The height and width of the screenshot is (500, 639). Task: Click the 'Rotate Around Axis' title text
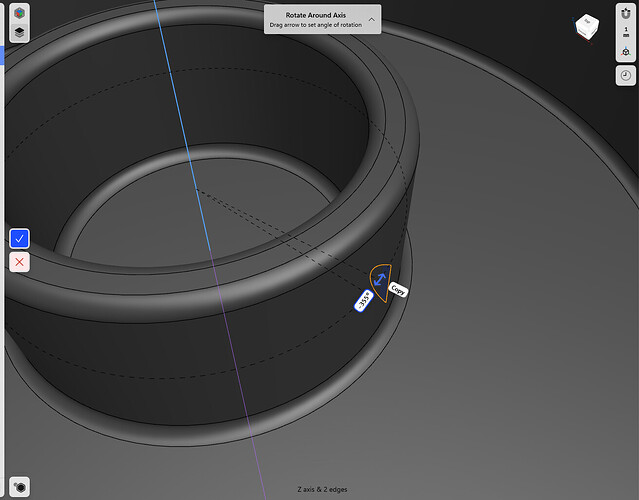tap(316, 15)
